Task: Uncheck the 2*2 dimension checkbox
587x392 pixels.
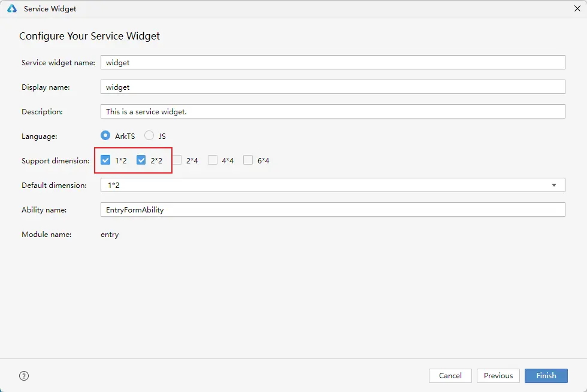Action: click(x=141, y=160)
